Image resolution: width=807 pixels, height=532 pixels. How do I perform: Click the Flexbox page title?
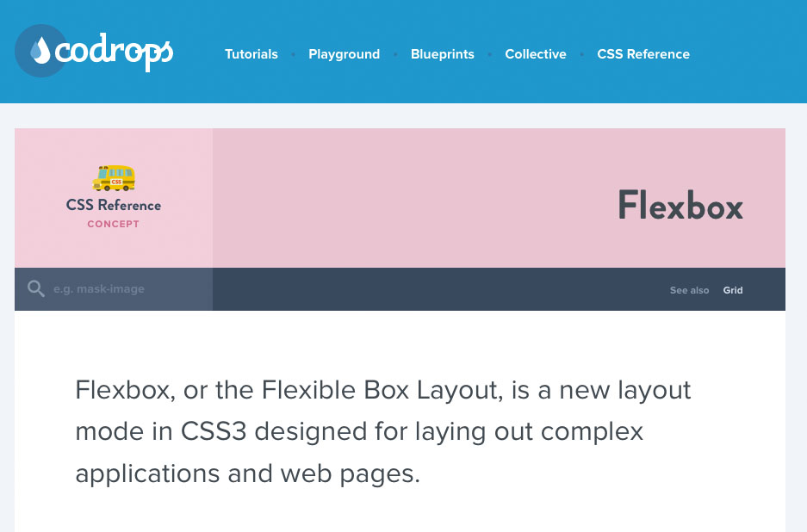coord(680,206)
